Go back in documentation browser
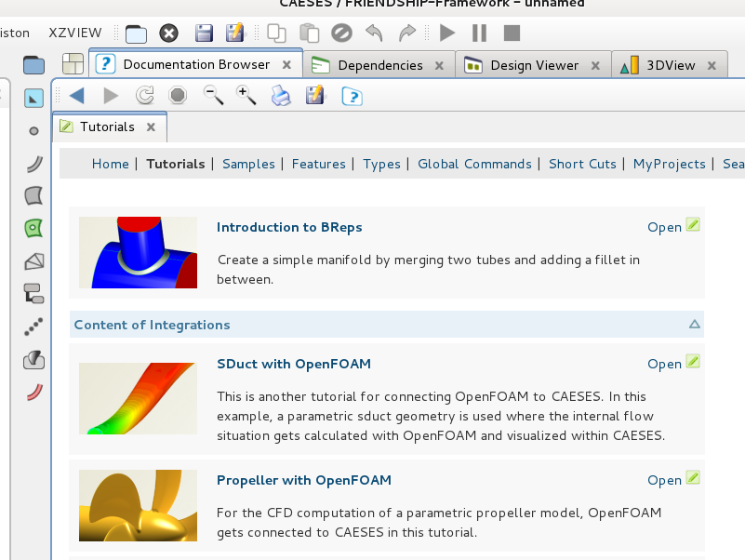745x560 pixels. (77, 96)
